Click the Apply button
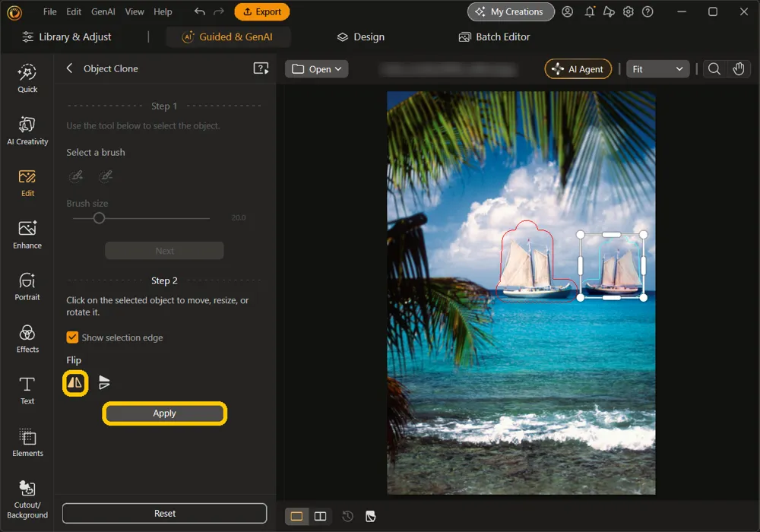This screenshot has width=760, height=532. (165, 413)
